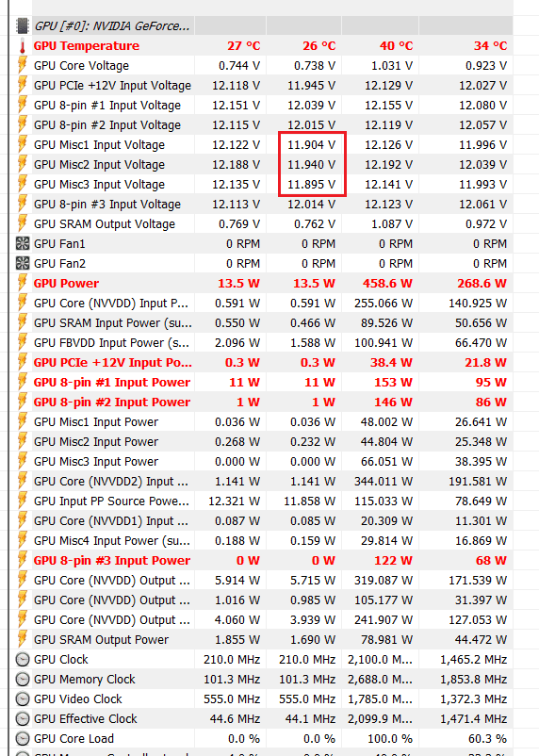Click the lightning icon beside GPU 8-pin #1 Input Voltage

(x=23, y=106)
